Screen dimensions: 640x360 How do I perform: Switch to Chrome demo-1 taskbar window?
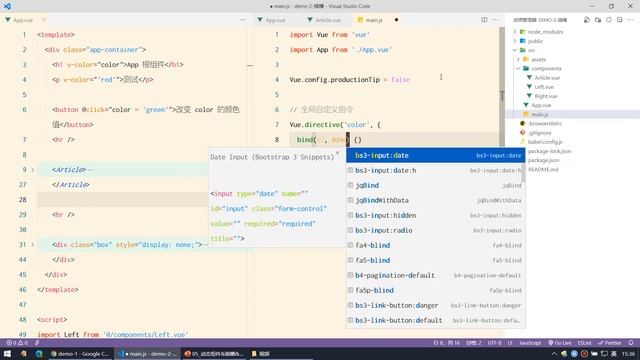coord(80,353)
